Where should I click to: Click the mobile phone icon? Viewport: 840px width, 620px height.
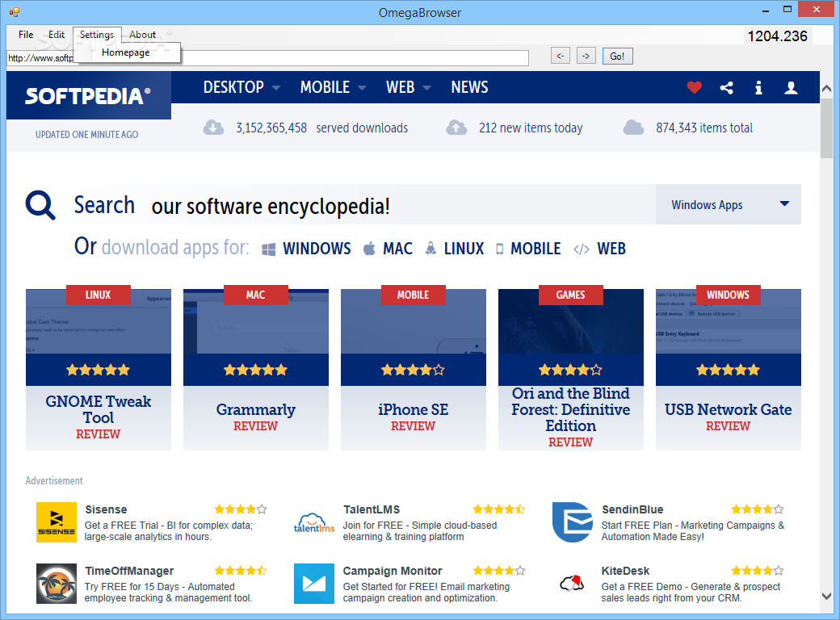499,249
